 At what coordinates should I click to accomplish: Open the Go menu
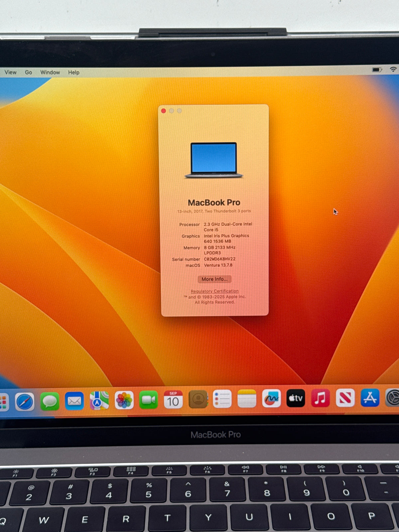pyautogui.click(x=29, y=72)
